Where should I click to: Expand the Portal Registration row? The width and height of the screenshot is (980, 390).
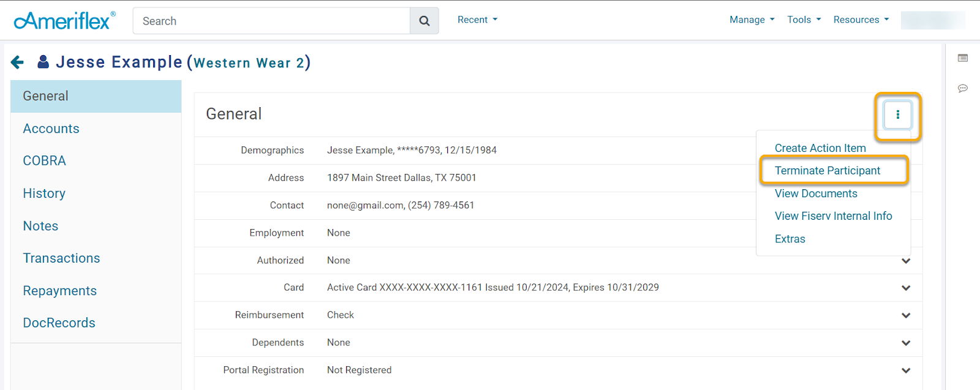pos(906,370)
